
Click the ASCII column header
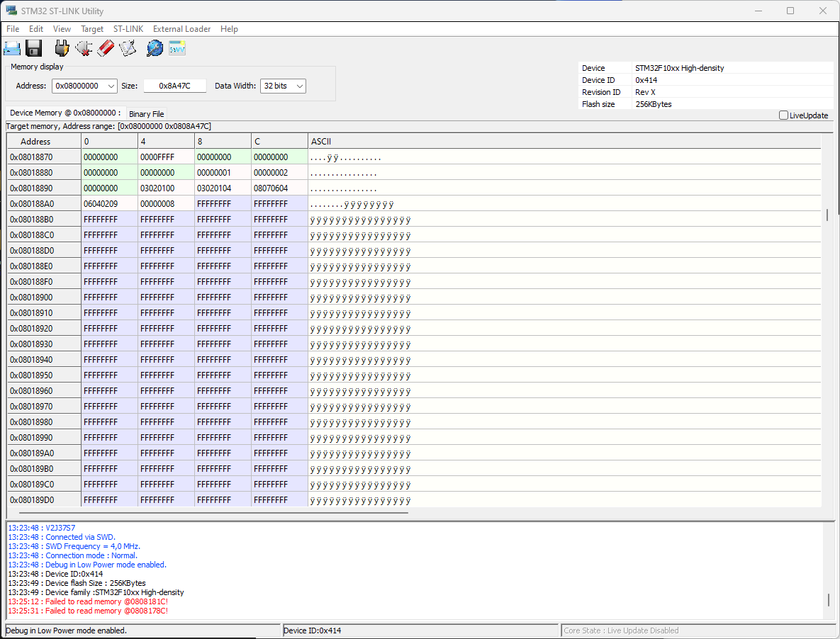[564, 141]
